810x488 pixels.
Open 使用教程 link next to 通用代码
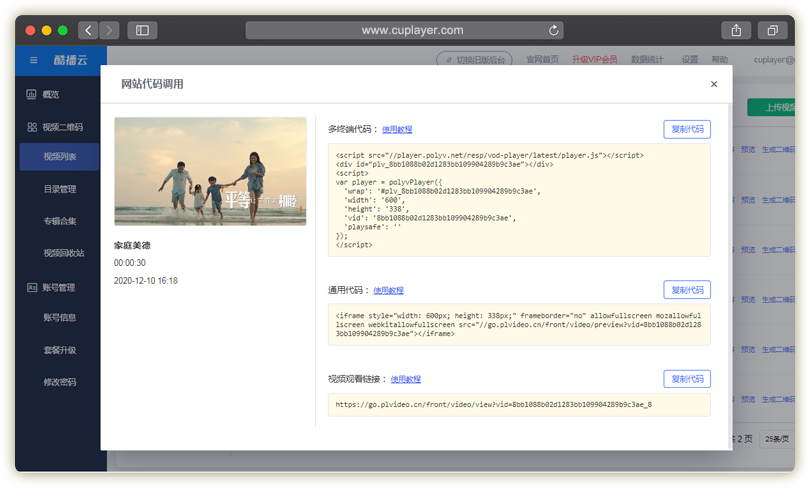[x=389, y=291]
